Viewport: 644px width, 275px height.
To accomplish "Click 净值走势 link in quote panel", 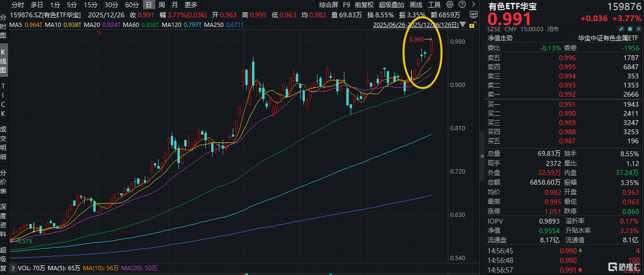I will (501, 37).
